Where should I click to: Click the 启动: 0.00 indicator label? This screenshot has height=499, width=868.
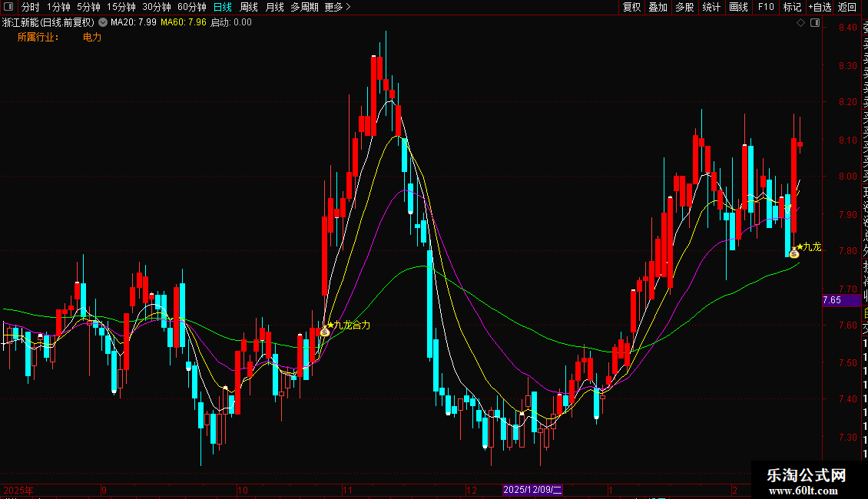(x=231, y=23)
